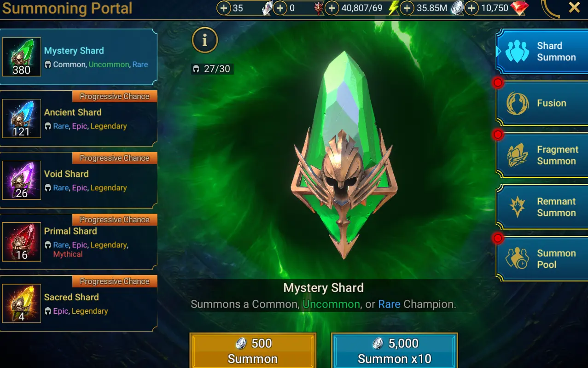Switch to the Shard Summon tab

pos(542,52)
